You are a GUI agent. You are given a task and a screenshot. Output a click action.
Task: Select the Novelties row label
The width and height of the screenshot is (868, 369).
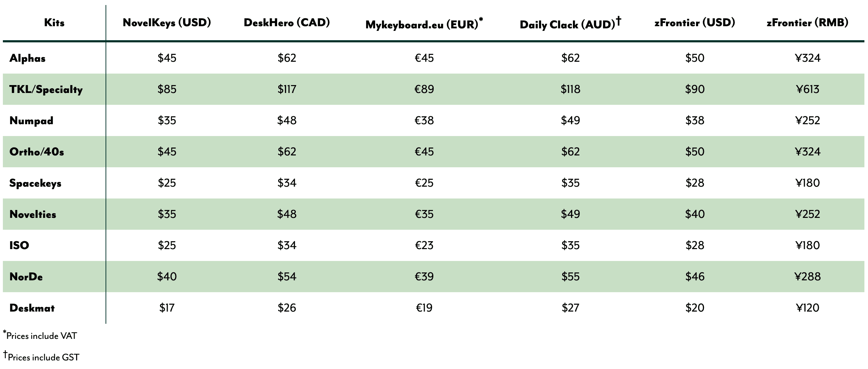click(x=33, y=214)
